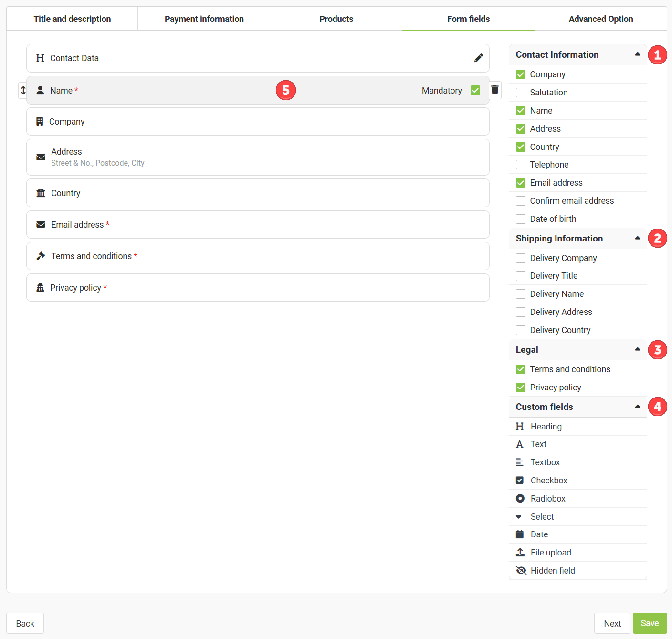Add a Textbox custom field
The width and height of the screenshot is (672, 639).
coord(545,462)
